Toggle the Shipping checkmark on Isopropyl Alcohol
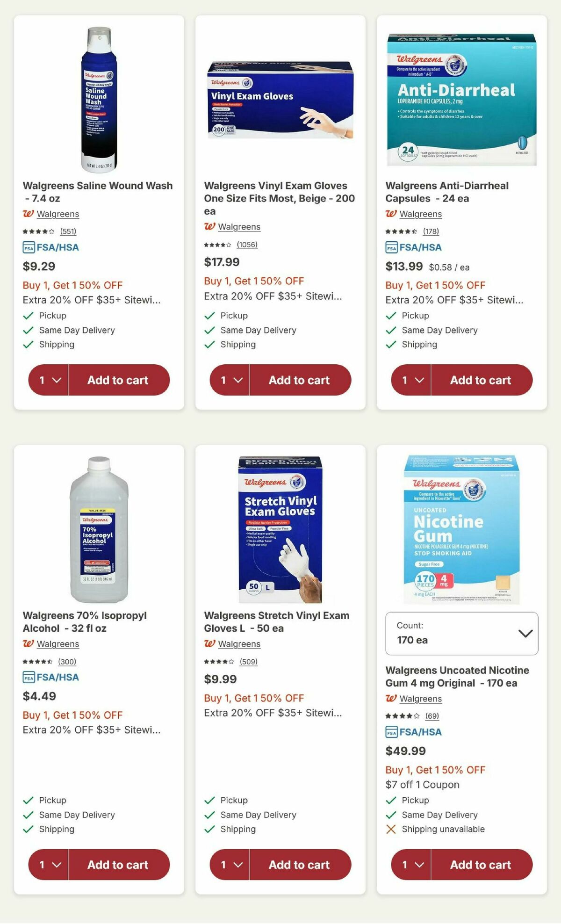Image resolution: width=561 pixels, height=924 pixels. coord(28,829)
